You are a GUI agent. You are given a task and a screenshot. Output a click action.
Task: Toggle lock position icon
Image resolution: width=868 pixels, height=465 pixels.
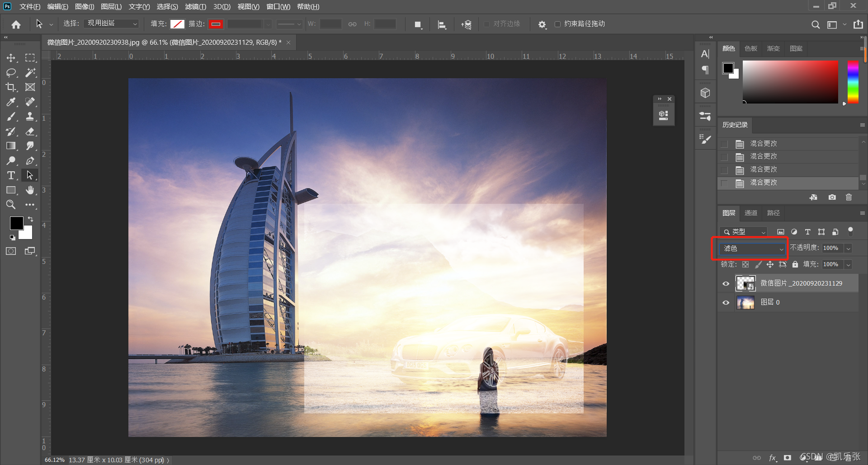pyautogui.click(x=770, y=264)
